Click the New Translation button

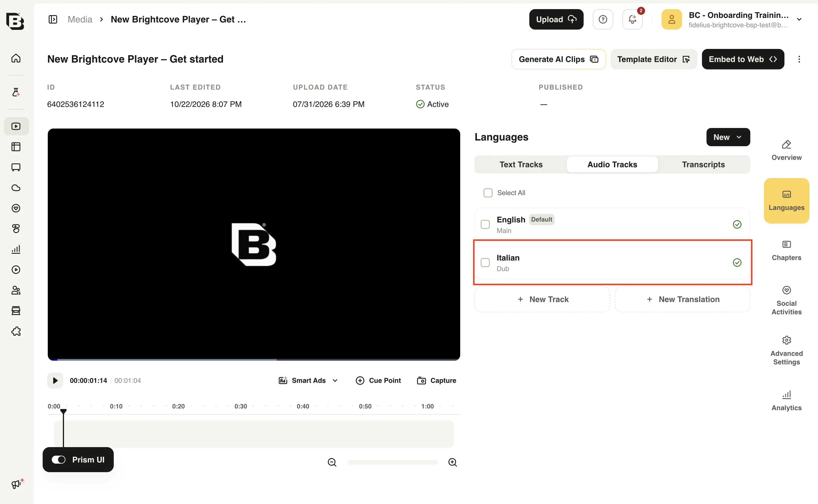(x=682, y=299)
